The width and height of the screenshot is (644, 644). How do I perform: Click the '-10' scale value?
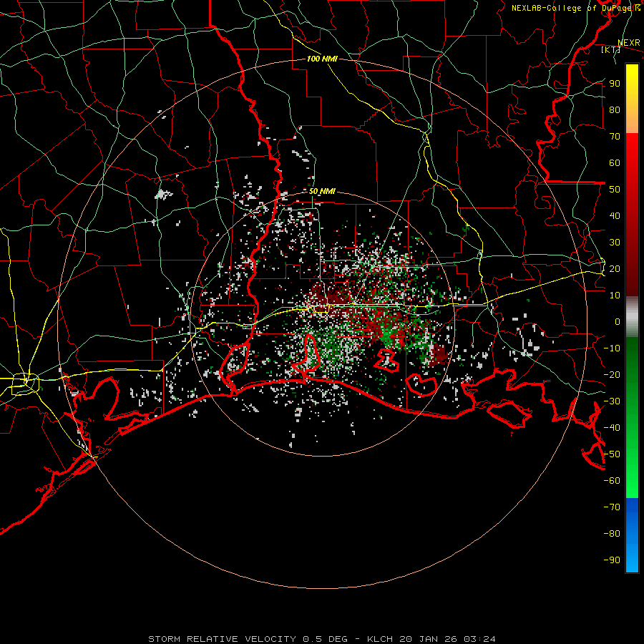pyautogui.click(x=612, y=348)
